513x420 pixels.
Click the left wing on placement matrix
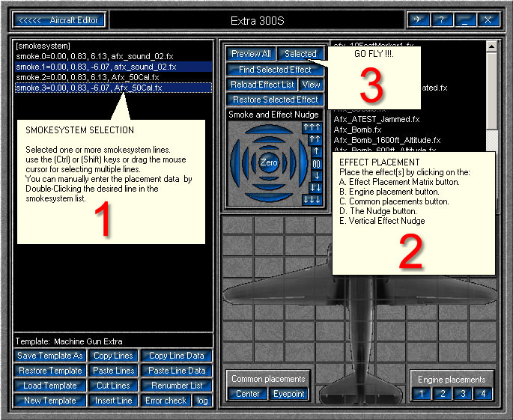tap(282, 291)
